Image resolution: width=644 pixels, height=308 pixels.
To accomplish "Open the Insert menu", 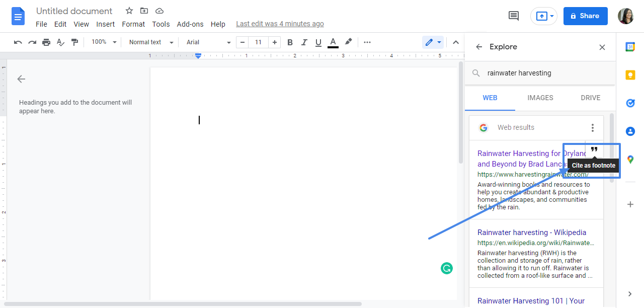I will tap(106, 24).
